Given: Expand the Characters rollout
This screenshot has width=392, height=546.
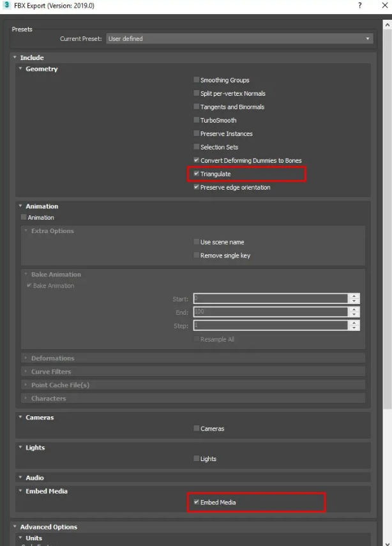Looking at the screenshot, I should (26, 398).
